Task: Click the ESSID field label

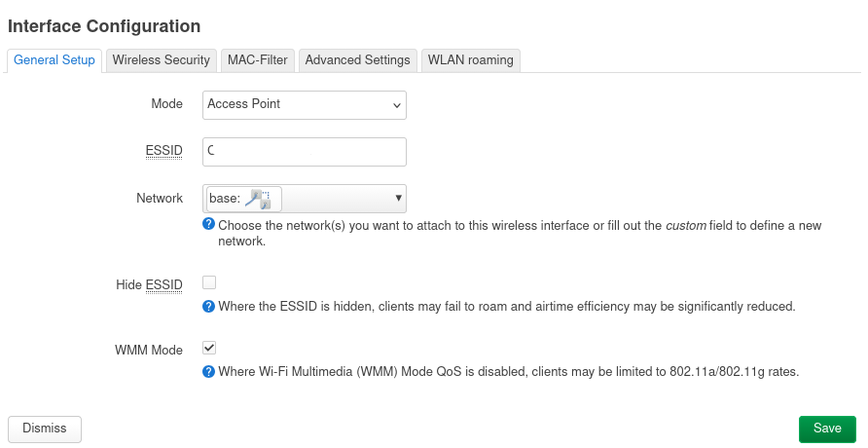Action: 164,151
